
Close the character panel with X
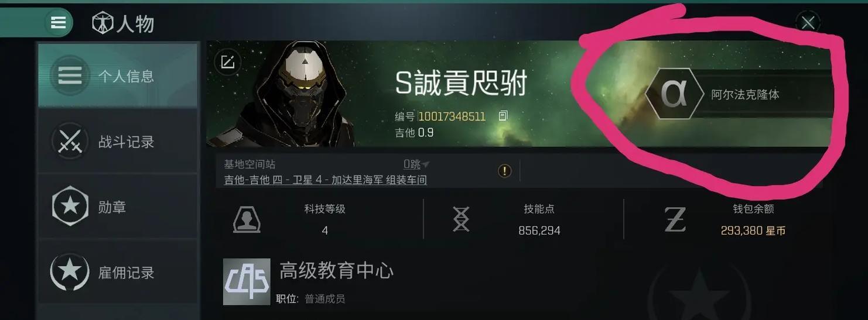point(808,23)
